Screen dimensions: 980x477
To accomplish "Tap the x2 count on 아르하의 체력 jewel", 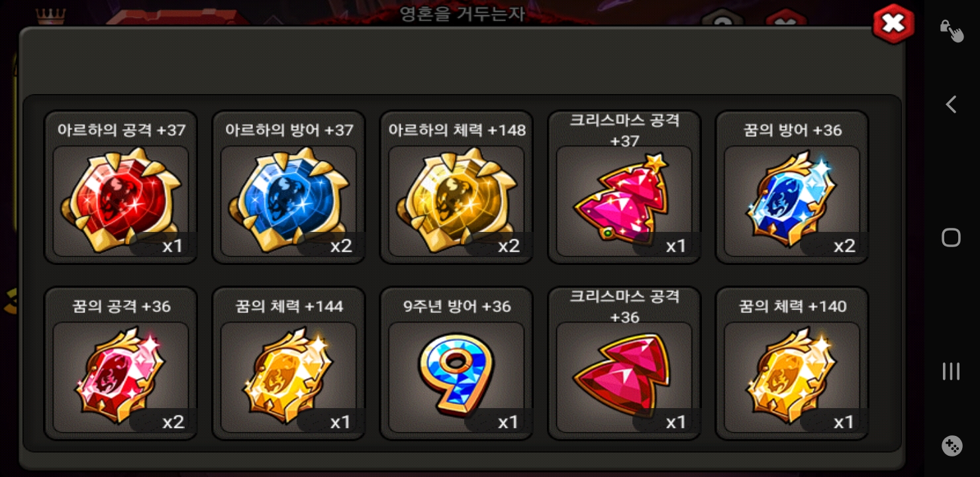I will point(509,246).
